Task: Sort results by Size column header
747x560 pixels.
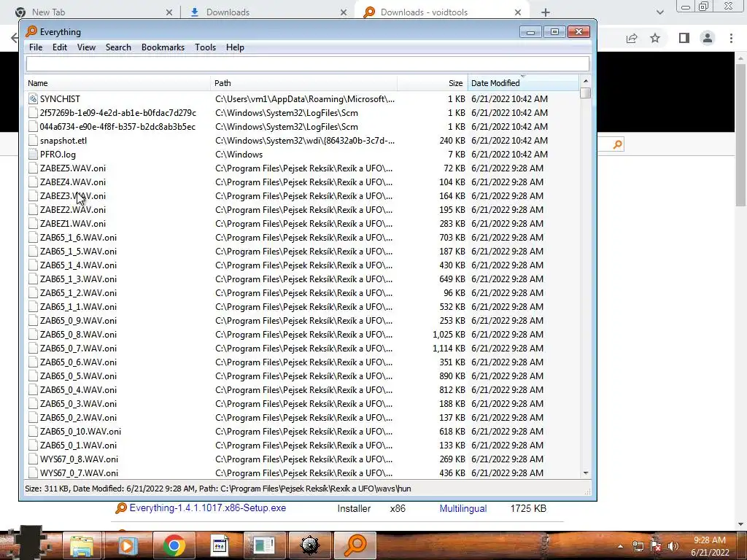Action: coord(433,83)
